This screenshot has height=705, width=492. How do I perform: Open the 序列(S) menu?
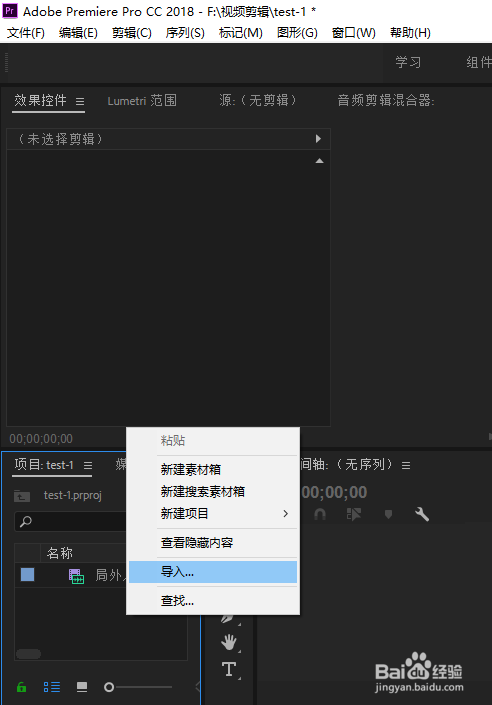185,32
